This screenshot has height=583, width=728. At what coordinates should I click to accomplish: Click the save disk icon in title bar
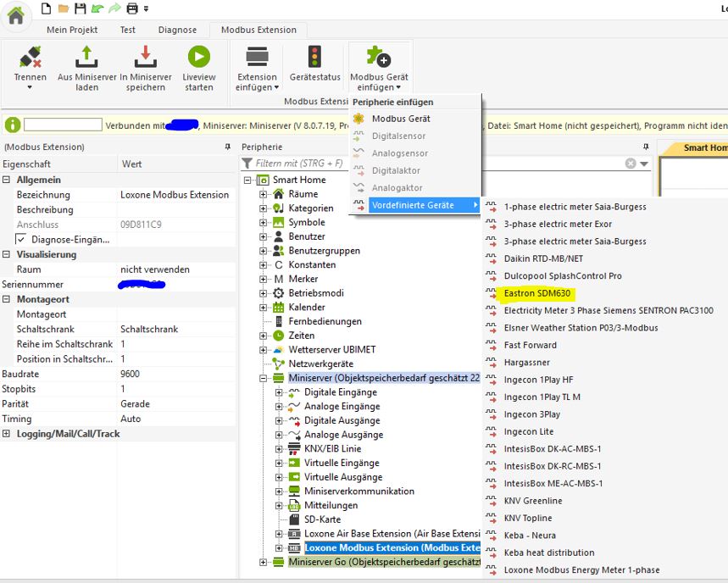[80, 8]
